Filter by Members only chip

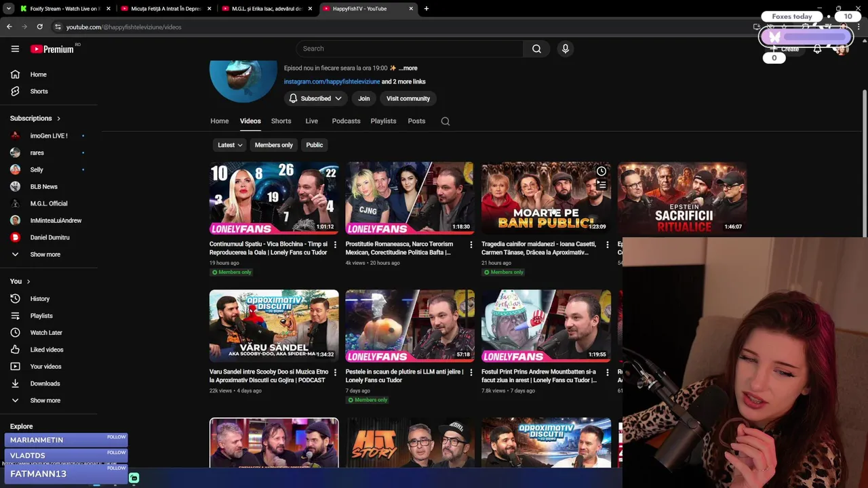pos(274,145)
